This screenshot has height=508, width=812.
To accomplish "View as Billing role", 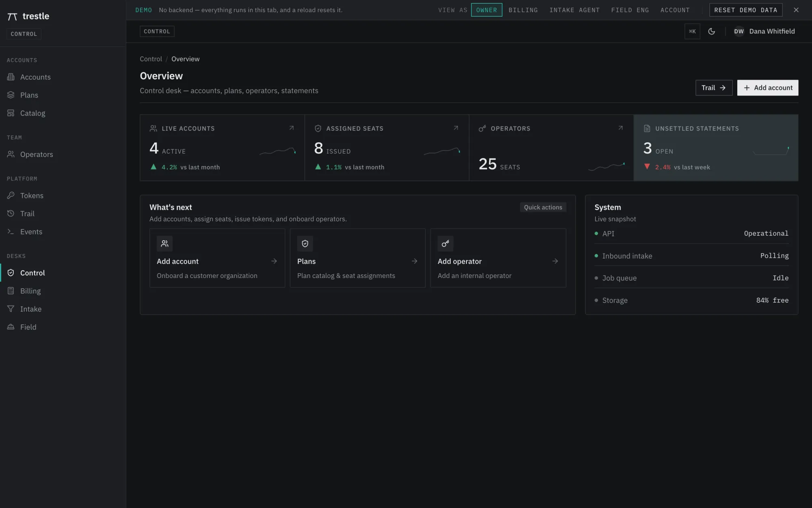I will click(523, 10).
